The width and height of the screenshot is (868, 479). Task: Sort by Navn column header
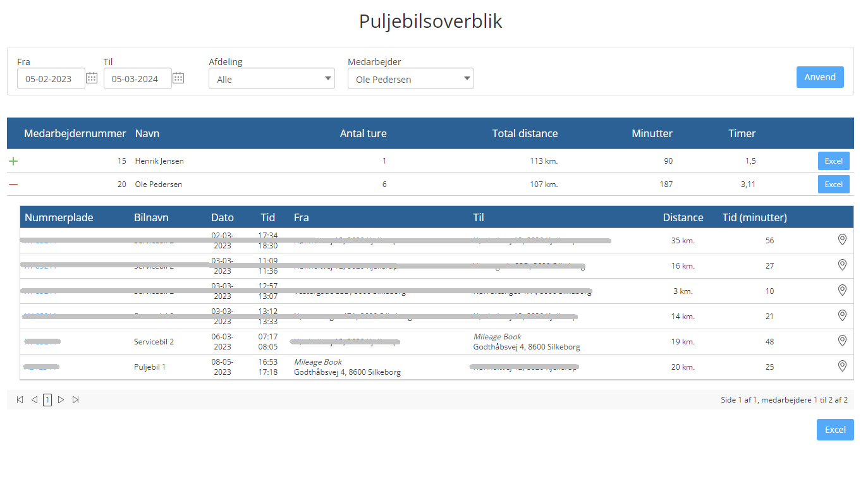[147, 133]
